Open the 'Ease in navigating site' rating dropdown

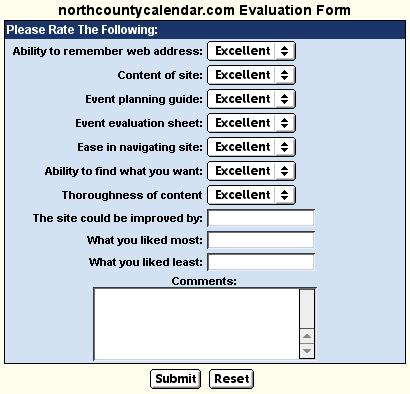(x=251, y=147)
